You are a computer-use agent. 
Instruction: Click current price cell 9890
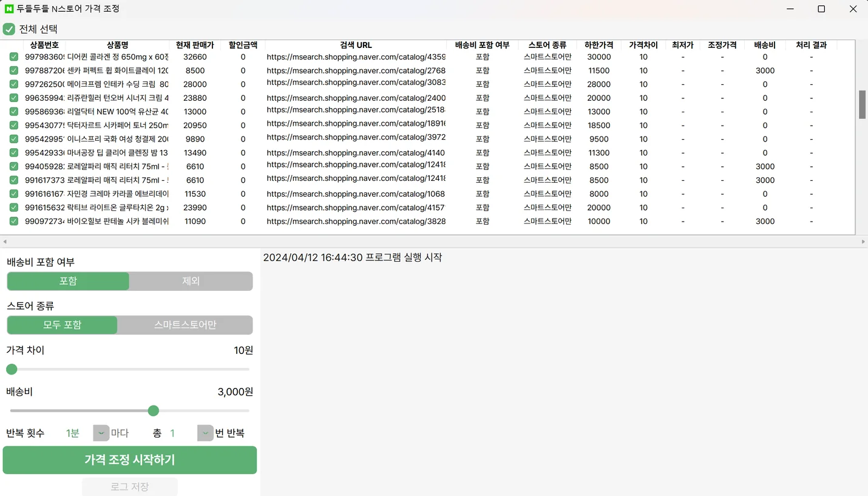tap(195, 139)
